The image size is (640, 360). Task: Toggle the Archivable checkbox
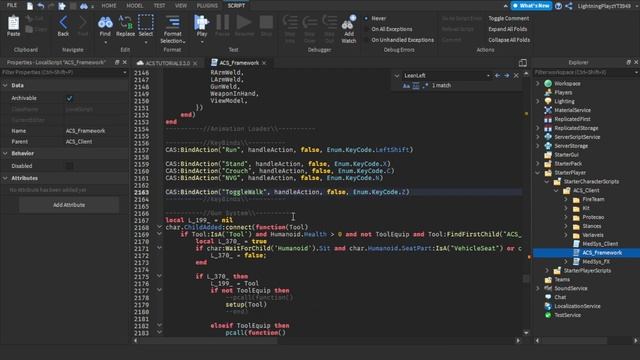click(x=69, y=98)
